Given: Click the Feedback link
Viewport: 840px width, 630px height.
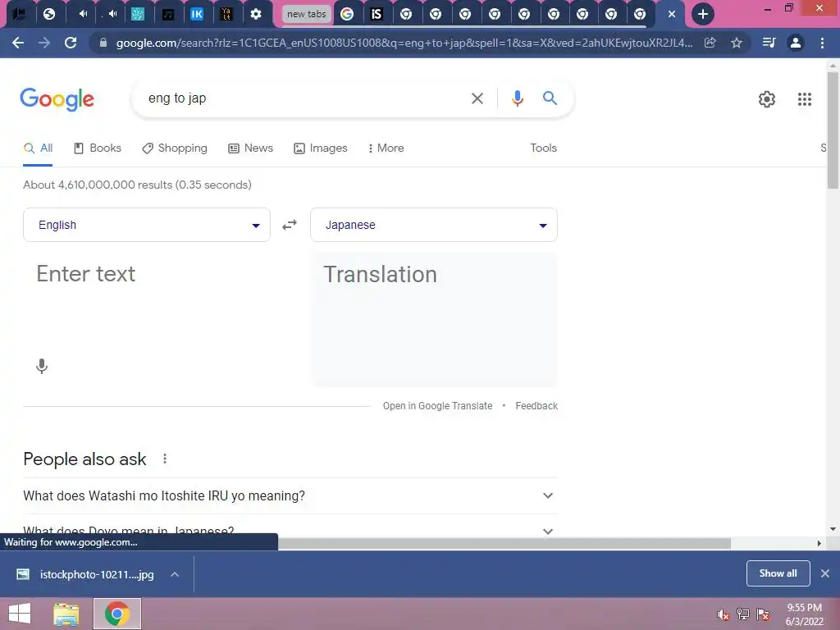Looking at the screenshot, I should coord(536,406).
